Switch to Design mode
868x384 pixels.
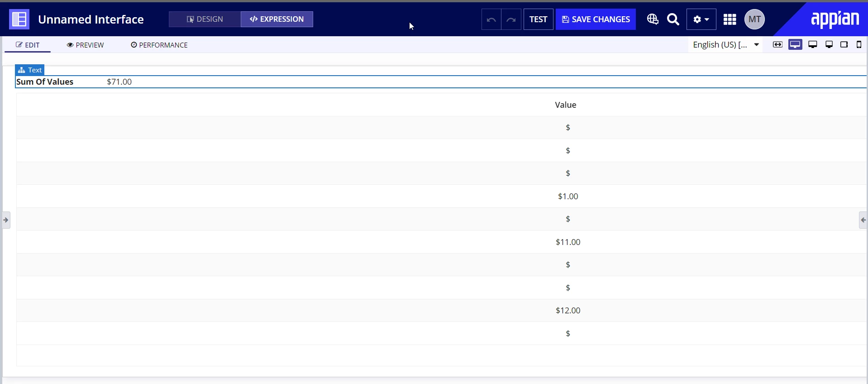[x=205, y=19]
